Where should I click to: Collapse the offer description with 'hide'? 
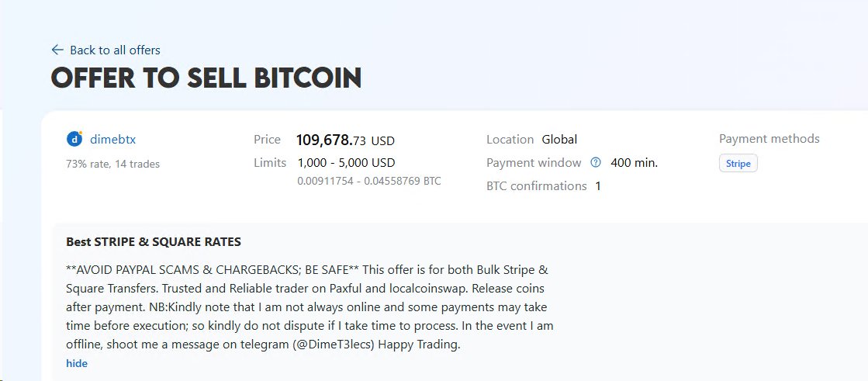[77, 363]
